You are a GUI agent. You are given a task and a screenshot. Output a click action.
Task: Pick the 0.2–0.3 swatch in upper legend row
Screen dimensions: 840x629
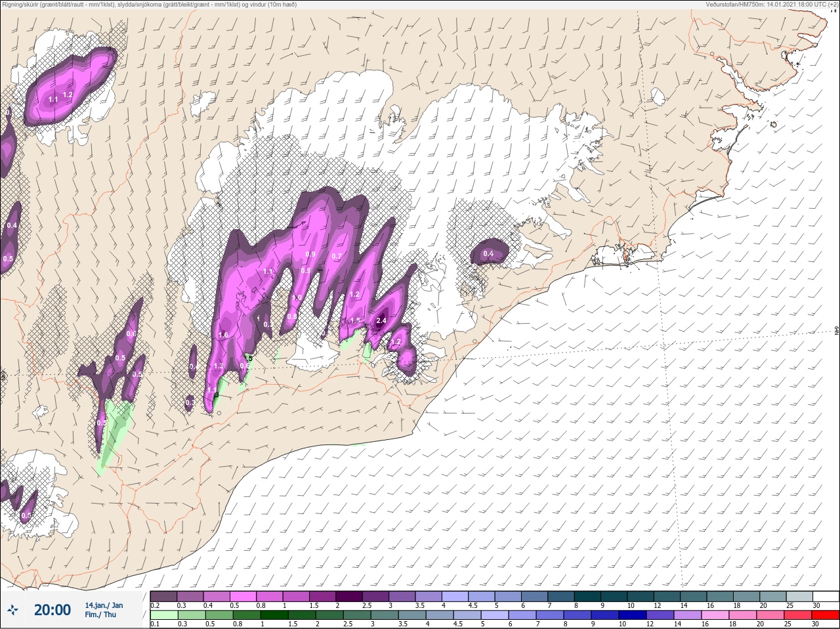click(x=164, y=596)
